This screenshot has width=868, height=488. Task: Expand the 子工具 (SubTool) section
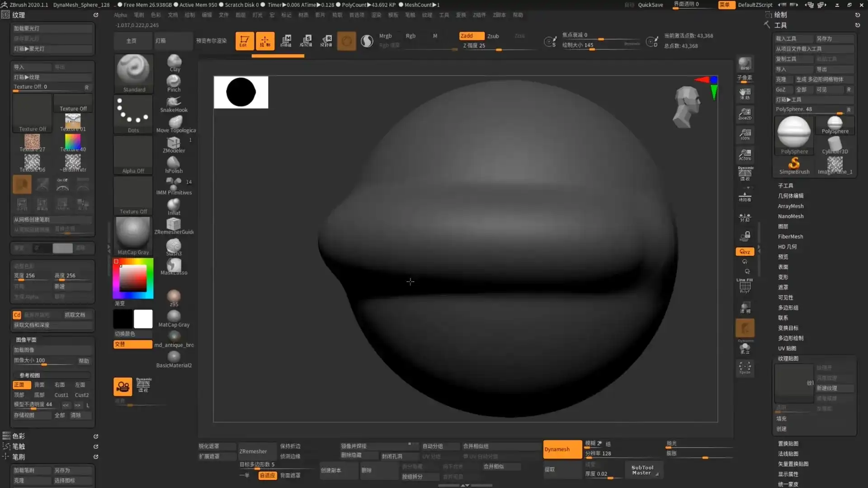coord(786,185)
